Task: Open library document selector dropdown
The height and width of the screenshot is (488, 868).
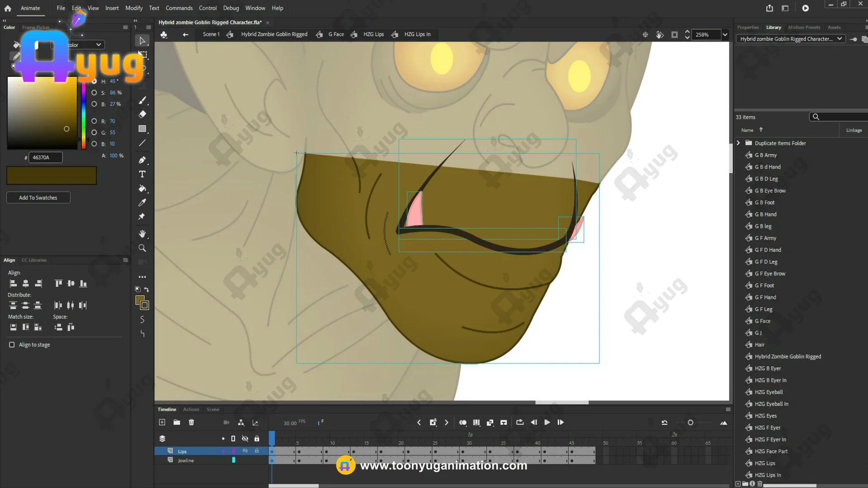Action: click(840, 39)
